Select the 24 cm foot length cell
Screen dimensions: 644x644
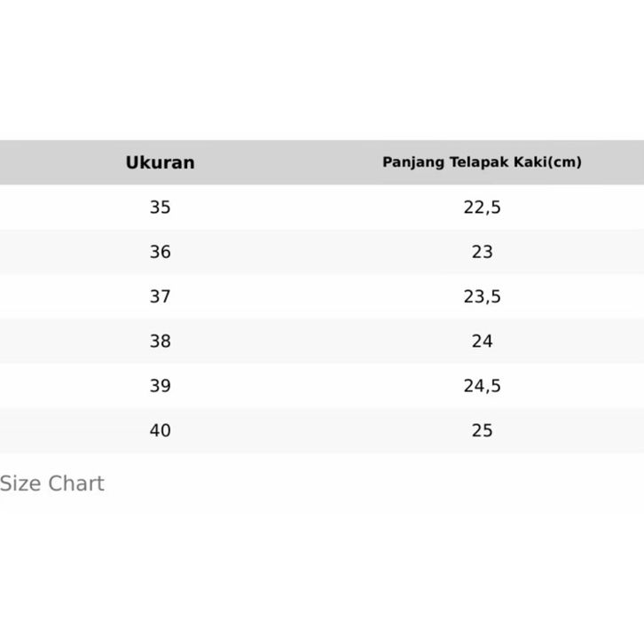(x=482, y=342)
